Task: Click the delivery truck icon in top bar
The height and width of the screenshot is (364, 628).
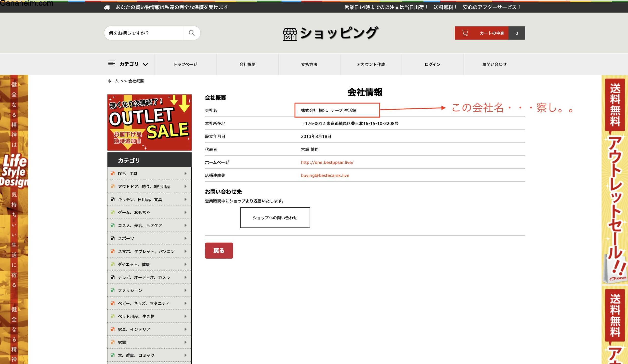Action: pos(107,8)
